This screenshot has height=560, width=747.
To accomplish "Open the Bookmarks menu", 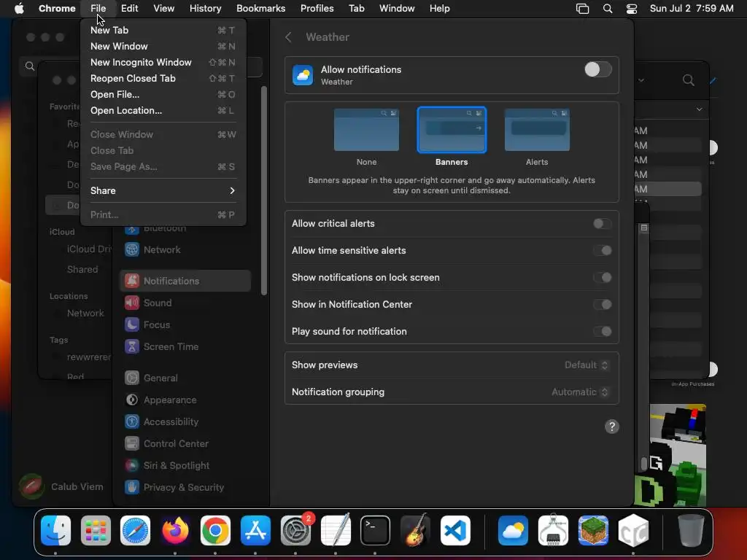I will (260, 8).
